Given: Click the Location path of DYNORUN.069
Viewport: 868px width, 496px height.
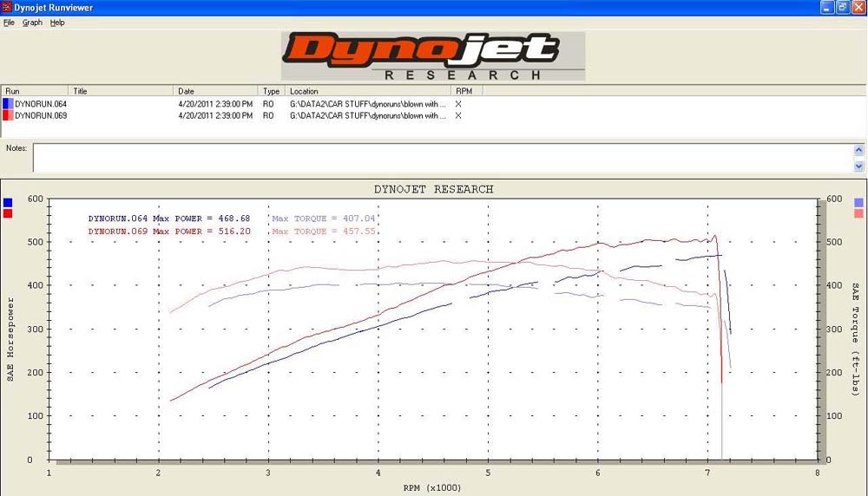Looking at the screenshot, I should [x=368, y=115].
